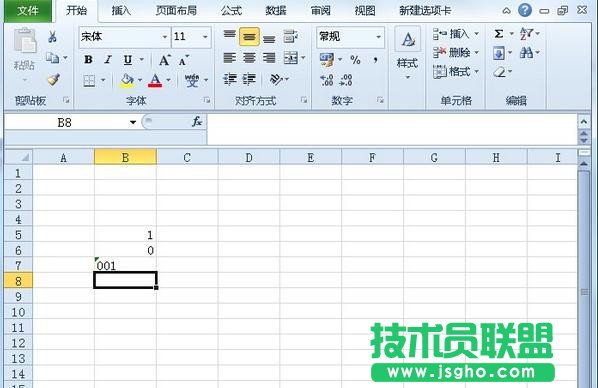Click 格式 Format cells button
Viewport: 598px width, 388px height.
[x=456, y=71]
